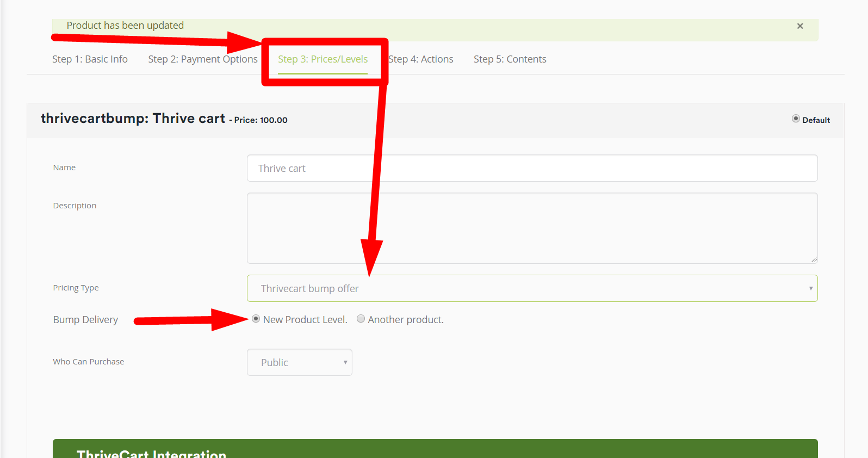The width and height of the screenshot is (868, 458).
Task: Dismiss the 'Product has been updated' notice
Action: click(x=800, y=26)
